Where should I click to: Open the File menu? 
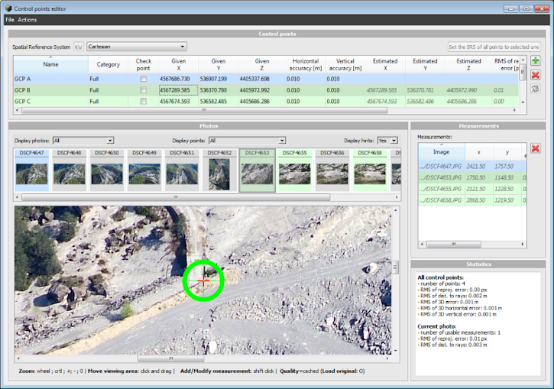point(10,20)
